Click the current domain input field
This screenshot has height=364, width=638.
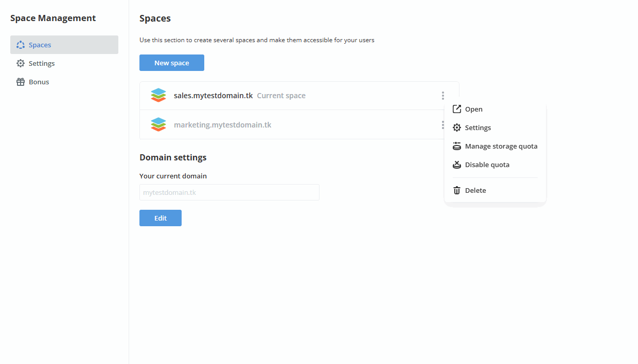[229, 192]
